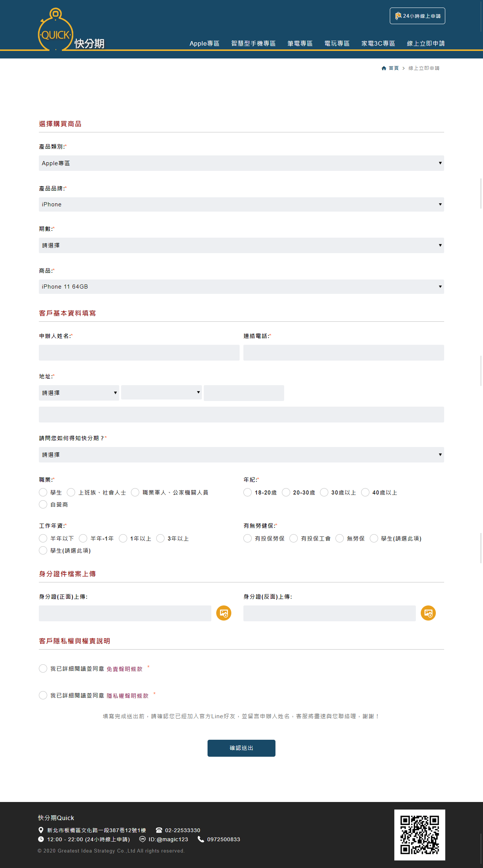483x868 pixels.
Task: Click the clock icon beside business hours
Action: pyautogui.click(x=41, y=839)
